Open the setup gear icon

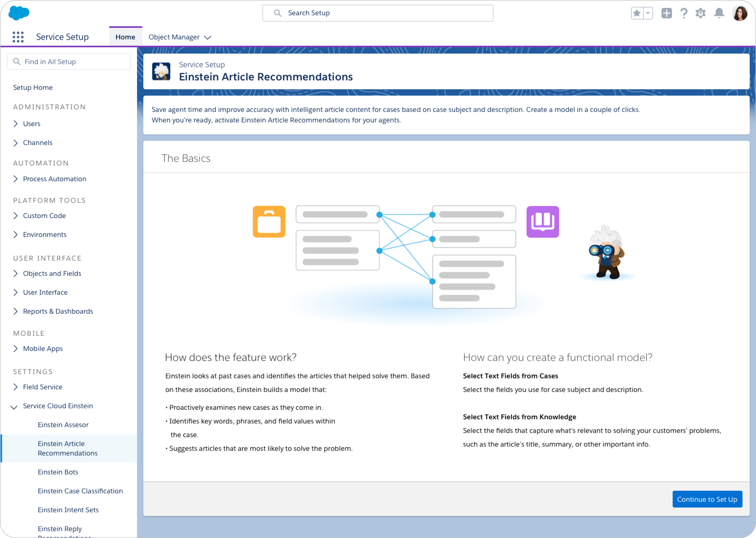tap(700, 13)
